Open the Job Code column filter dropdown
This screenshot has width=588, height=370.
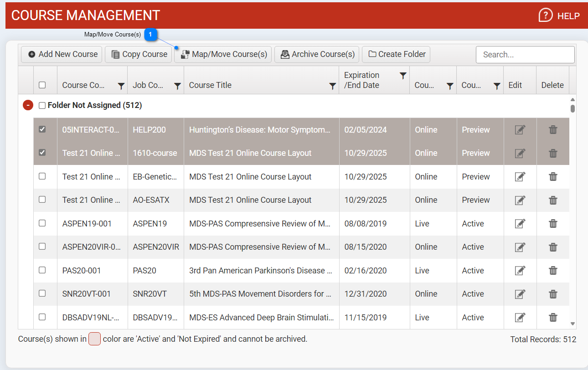(x=178, y=86)
